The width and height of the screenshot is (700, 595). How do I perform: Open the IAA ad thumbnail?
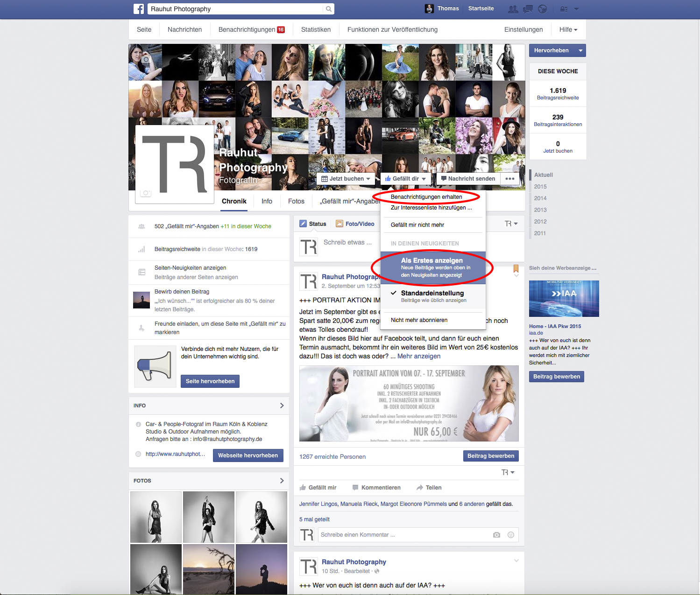(564, 299)
